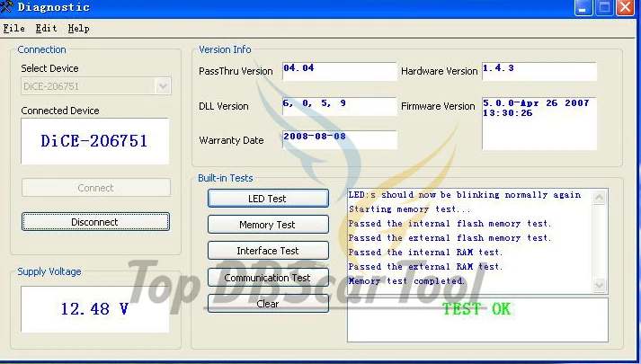Click 'Passed the internal flash memory test.' line
Viewport: 641px width, 364px height.
point(450,224)
